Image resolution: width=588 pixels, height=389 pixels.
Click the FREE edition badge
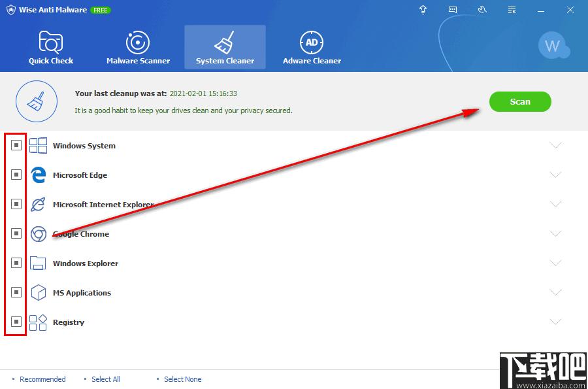[101, 10]
